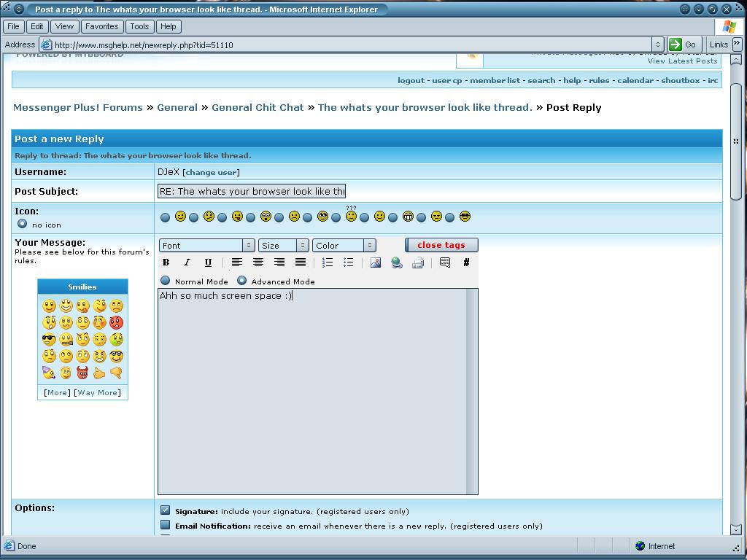Click inside the message text area
This screenshot has height=560, width=747.
(312, 392)
